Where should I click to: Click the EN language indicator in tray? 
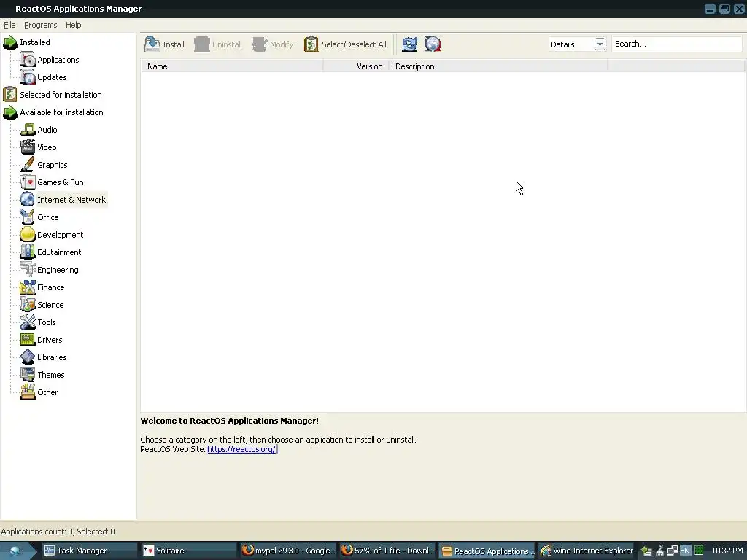685,551
